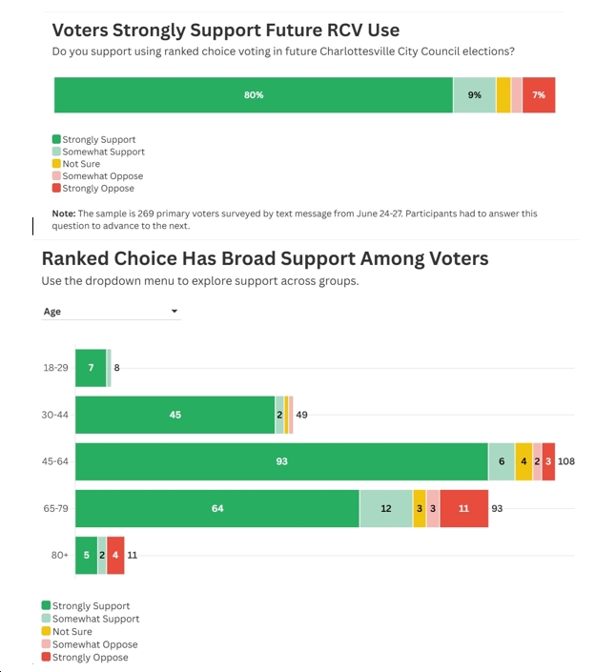Click Somewhat Oppose swatch in age chart legend

click(x=47, y=644)
